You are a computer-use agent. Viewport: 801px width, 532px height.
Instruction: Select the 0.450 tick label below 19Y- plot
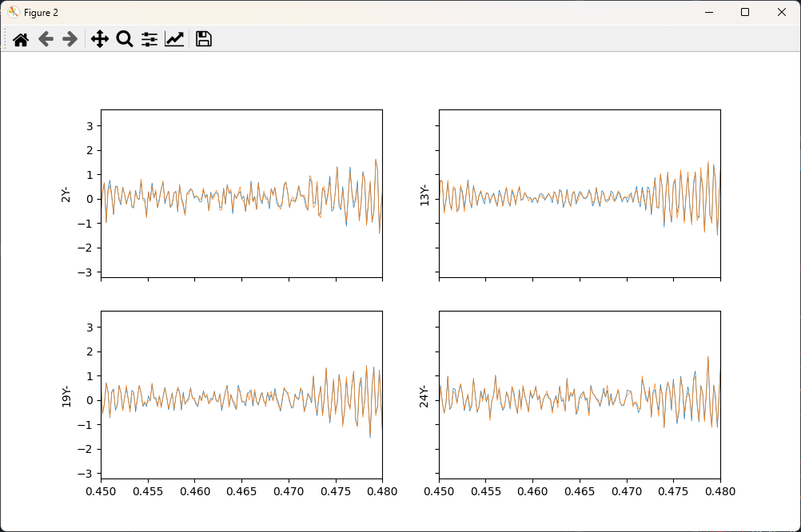click(x=102, y=492)
